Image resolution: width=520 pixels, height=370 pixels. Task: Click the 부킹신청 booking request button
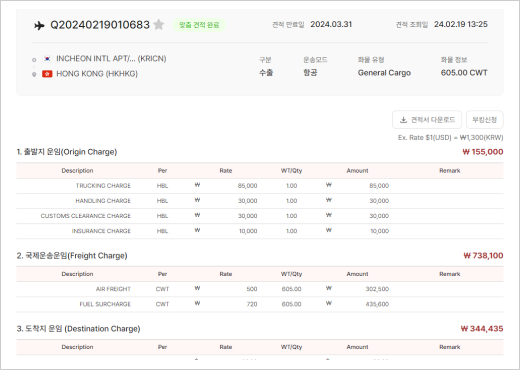(x=484, y=120)
